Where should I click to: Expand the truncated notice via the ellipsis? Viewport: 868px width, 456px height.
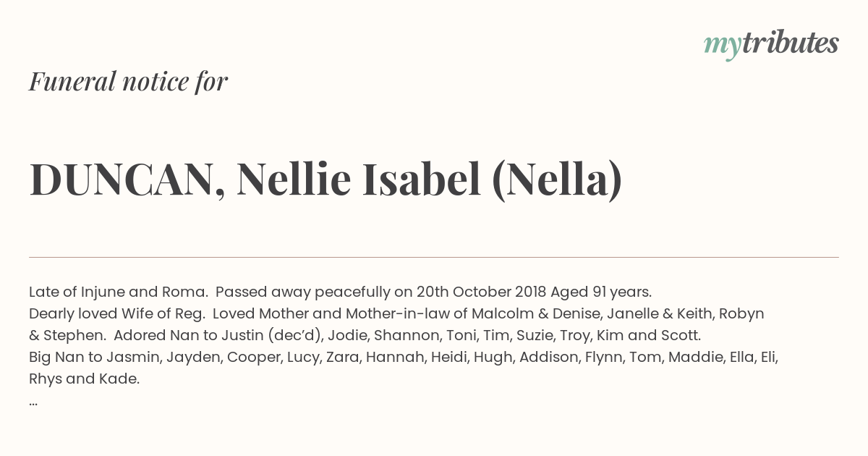[33, 402]
